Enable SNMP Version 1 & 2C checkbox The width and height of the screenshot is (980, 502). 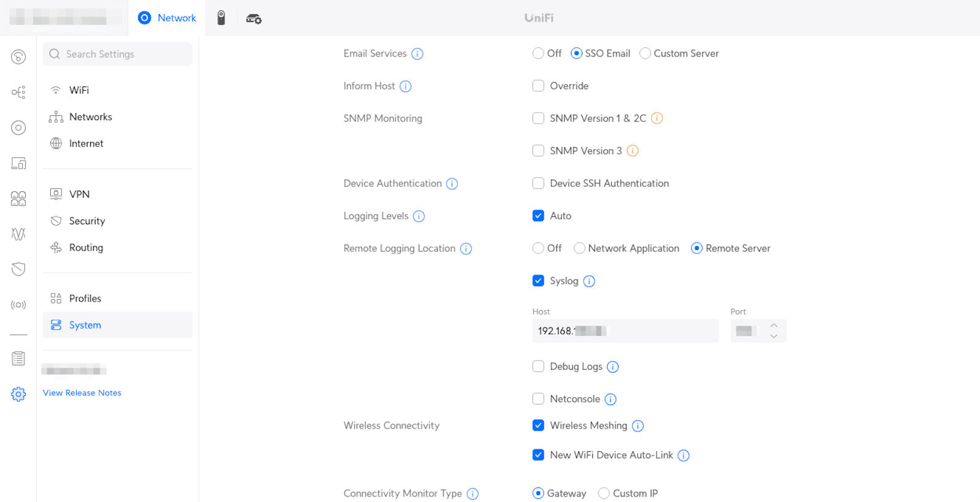pyautogui.click(x=538, y=118)
